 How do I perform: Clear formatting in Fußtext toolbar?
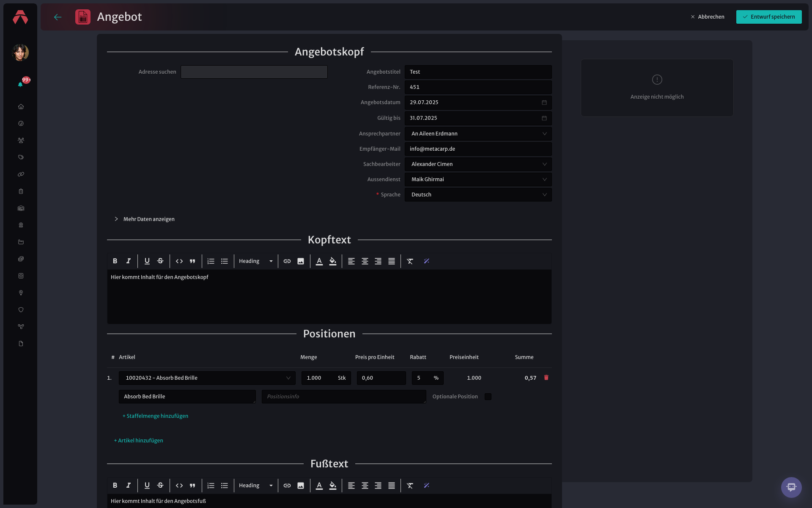410,486
